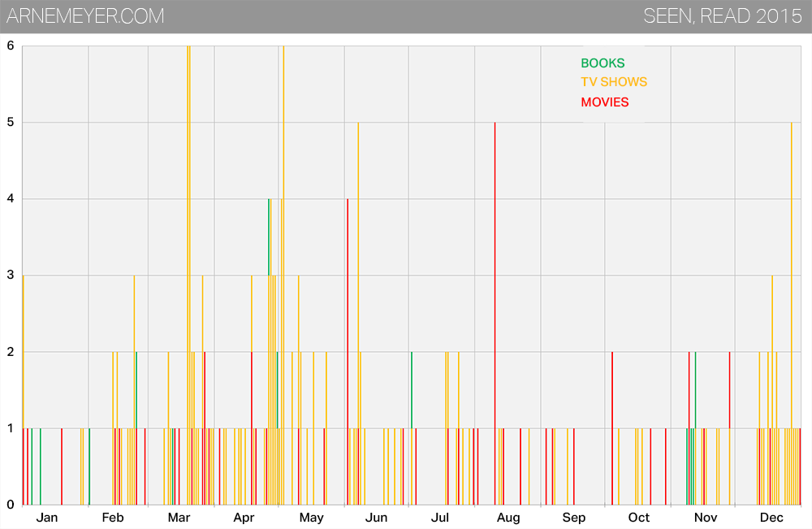
Task: Click the Apr month label
Action: (244, 517)
